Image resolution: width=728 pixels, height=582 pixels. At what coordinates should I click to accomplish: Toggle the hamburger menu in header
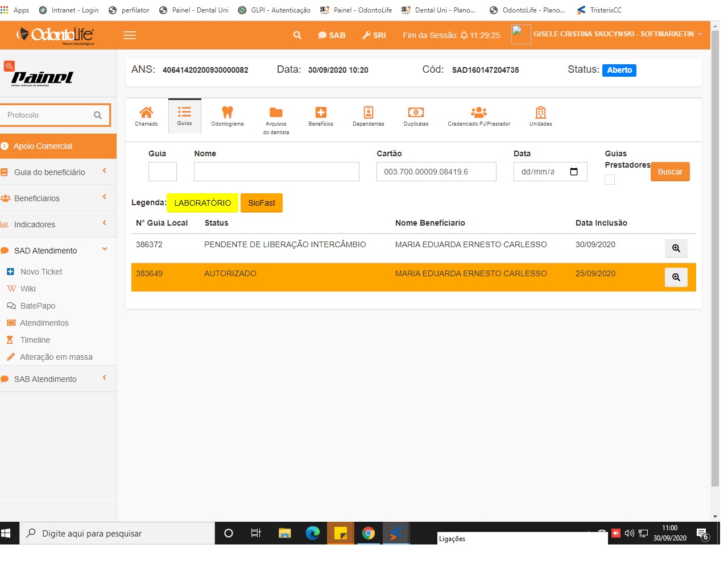(130, 35)
